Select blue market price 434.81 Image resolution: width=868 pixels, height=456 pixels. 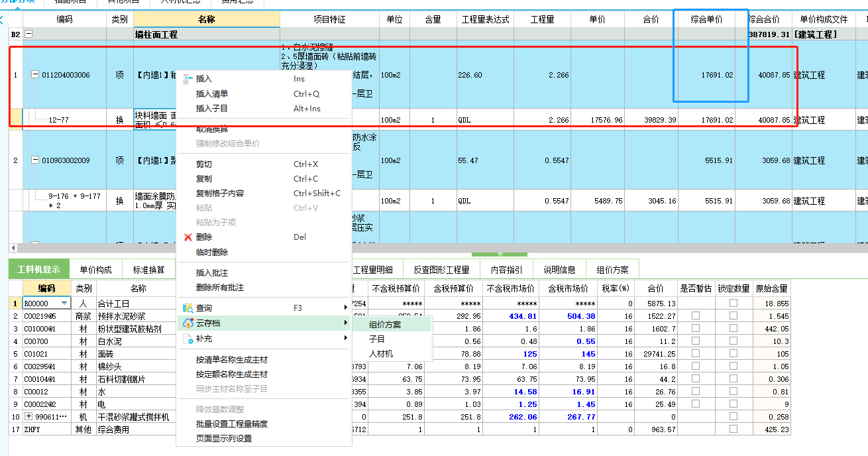(x=509, y=316)
